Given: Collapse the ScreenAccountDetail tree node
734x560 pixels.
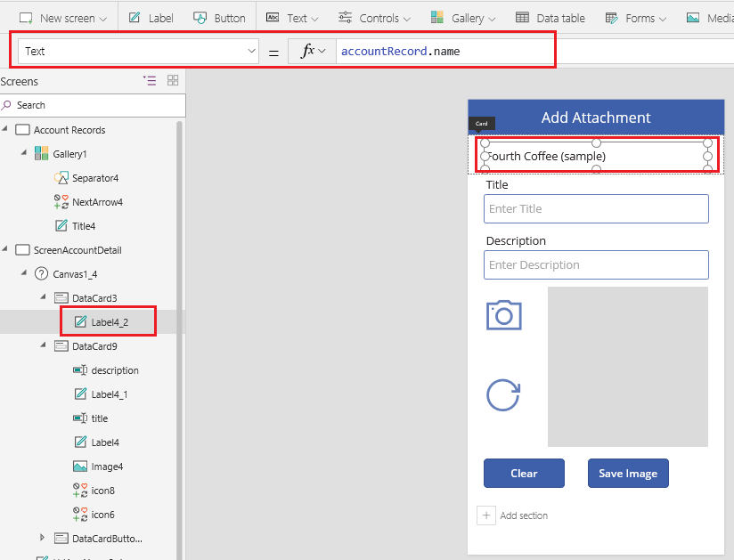Looking at the screenshot, I should tap(7, 249).
